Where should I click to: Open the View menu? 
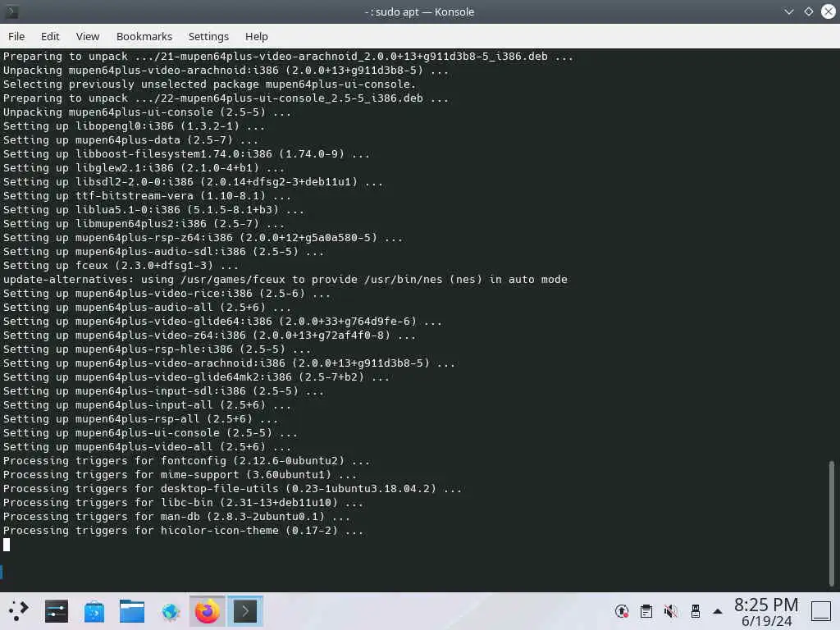pos(87,36)
